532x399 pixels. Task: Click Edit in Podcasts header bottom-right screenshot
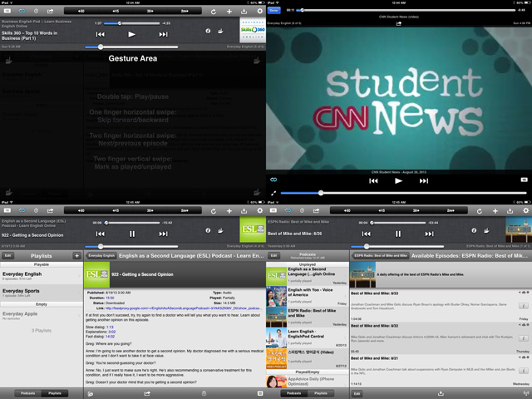click(x=274, y=256)
